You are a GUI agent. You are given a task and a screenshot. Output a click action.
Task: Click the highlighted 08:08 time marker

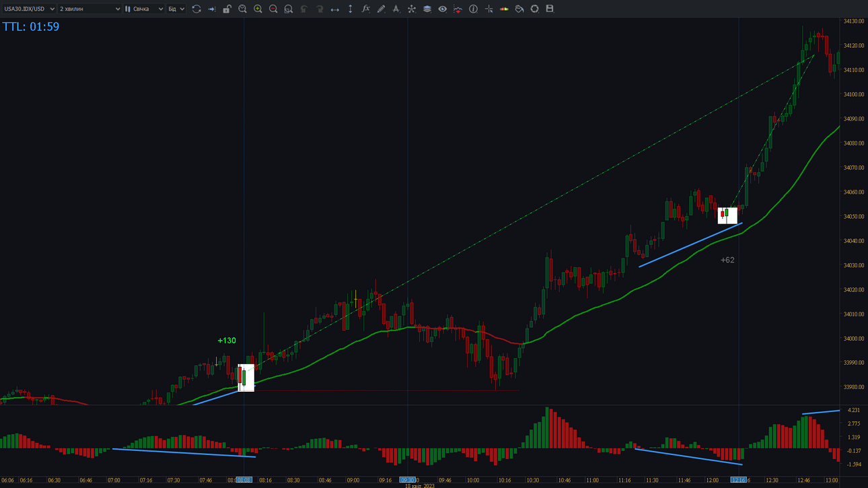click(244, 480)
